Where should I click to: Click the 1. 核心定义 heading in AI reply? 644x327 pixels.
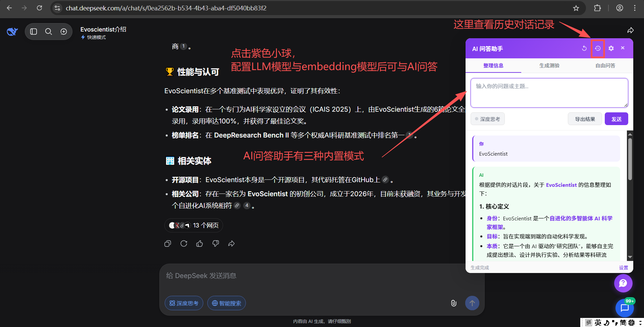(x=494, y=207)
